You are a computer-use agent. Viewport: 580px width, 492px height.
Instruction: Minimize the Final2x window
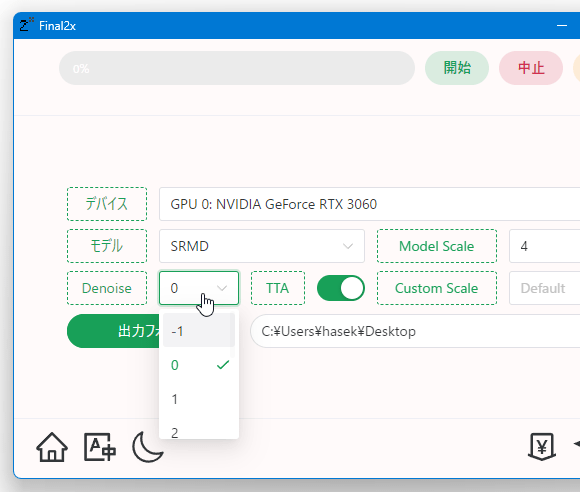click(x=562, y=26)
